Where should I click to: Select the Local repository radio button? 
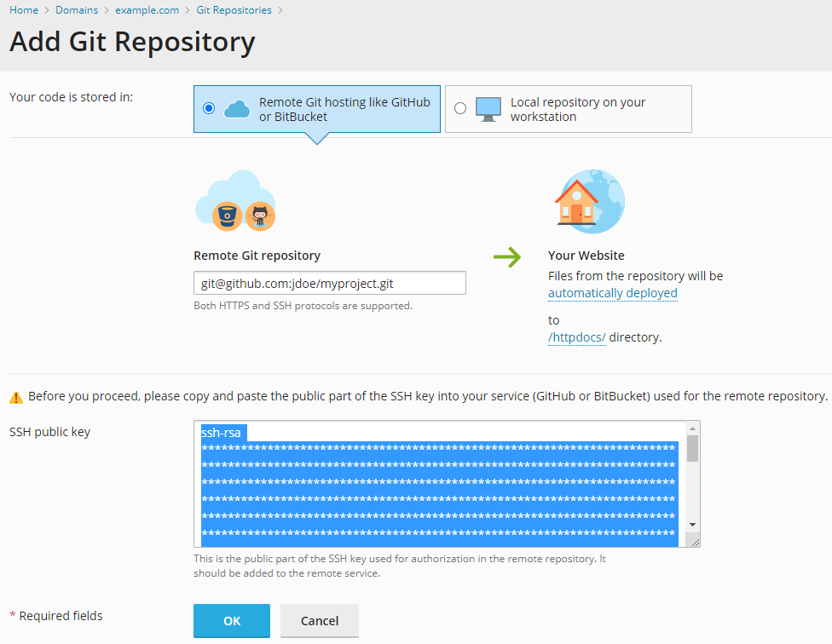[x=460, y=109]
